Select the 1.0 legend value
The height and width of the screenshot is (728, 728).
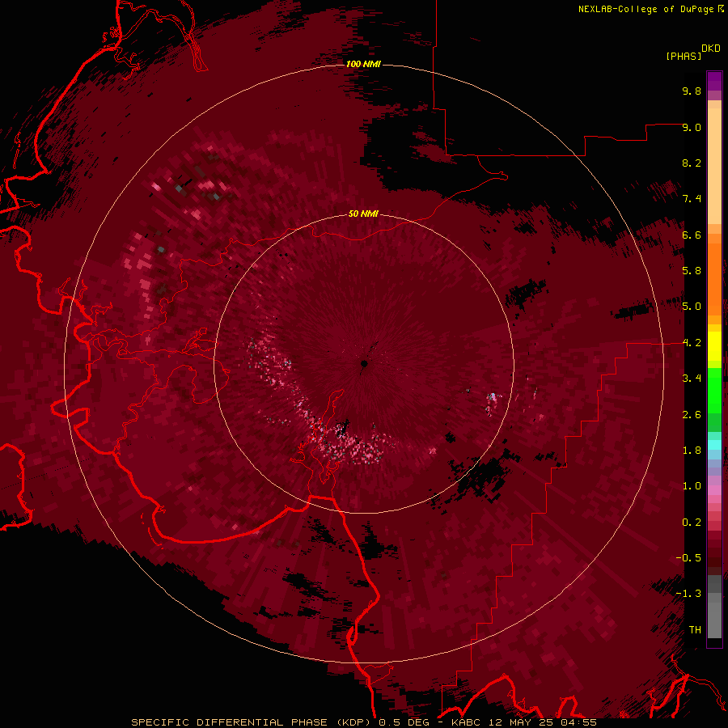[692, 486]
